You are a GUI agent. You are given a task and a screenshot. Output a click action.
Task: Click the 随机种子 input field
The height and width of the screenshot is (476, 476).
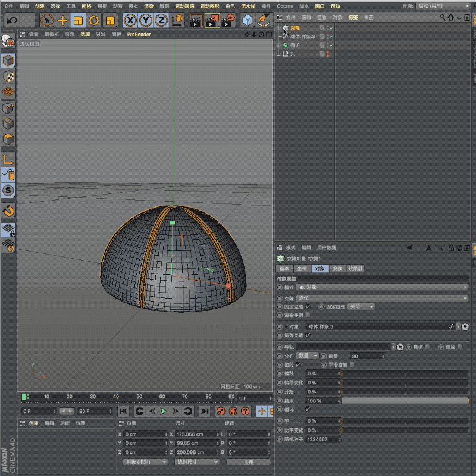[x=322, y=439]
